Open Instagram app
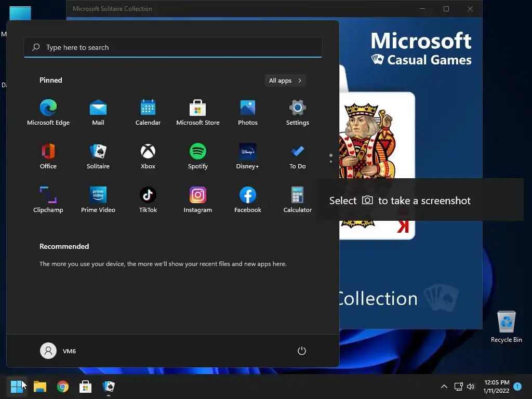 coord(198,199)
